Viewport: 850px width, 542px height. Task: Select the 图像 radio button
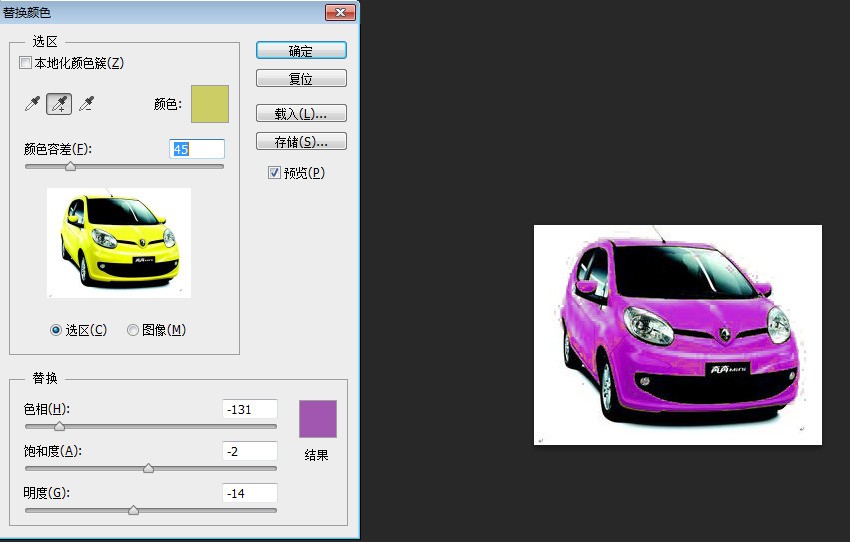click(x=132, y=330)
